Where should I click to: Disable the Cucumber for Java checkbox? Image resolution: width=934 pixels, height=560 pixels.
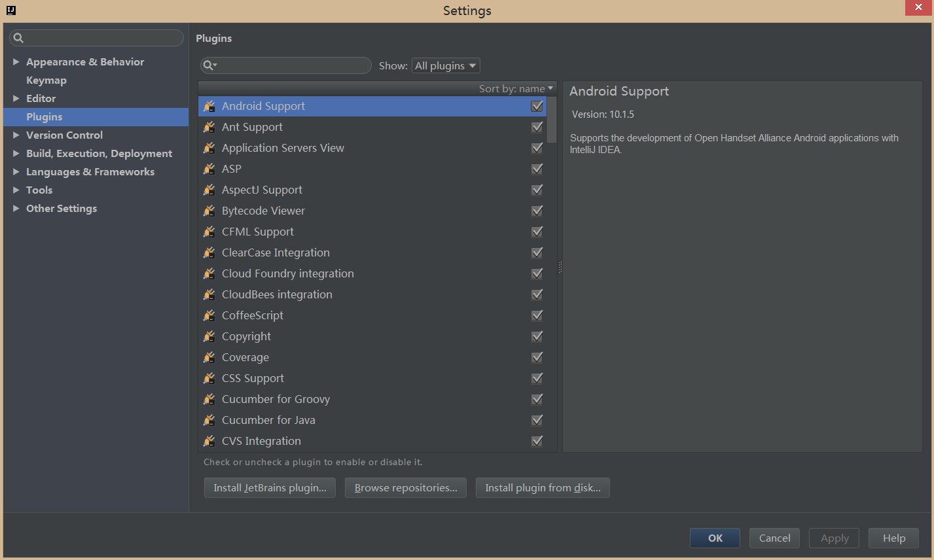537,420
